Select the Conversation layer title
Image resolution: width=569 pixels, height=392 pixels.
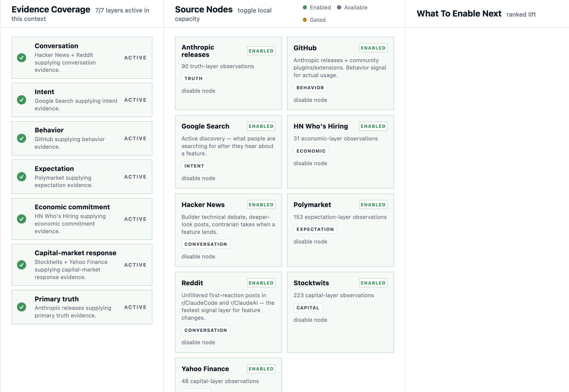tap(56, 46)
